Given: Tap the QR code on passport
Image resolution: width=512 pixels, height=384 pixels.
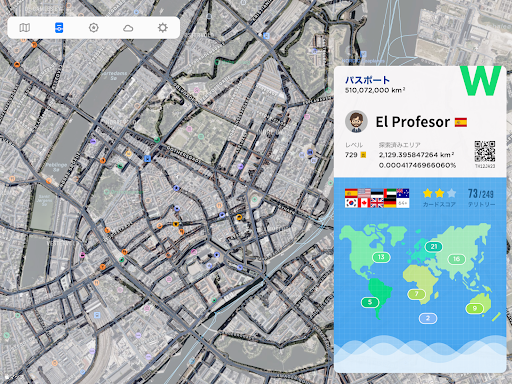Looking at the screenshot, I should coord(485,151).
